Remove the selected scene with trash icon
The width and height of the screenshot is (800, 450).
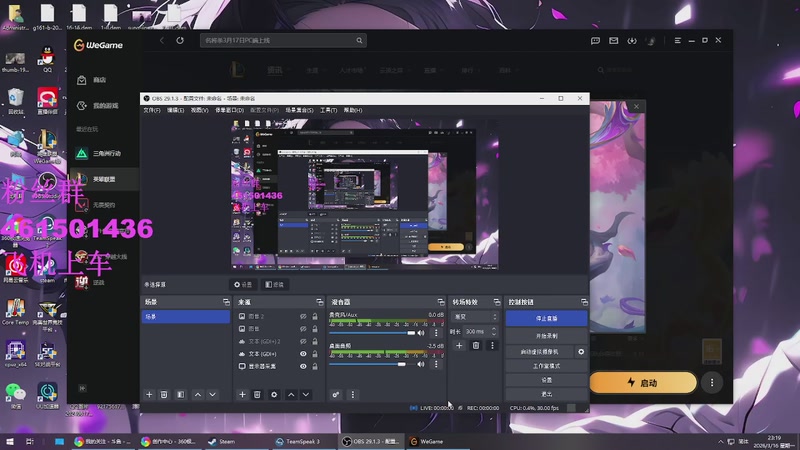(x=164, y=394)
